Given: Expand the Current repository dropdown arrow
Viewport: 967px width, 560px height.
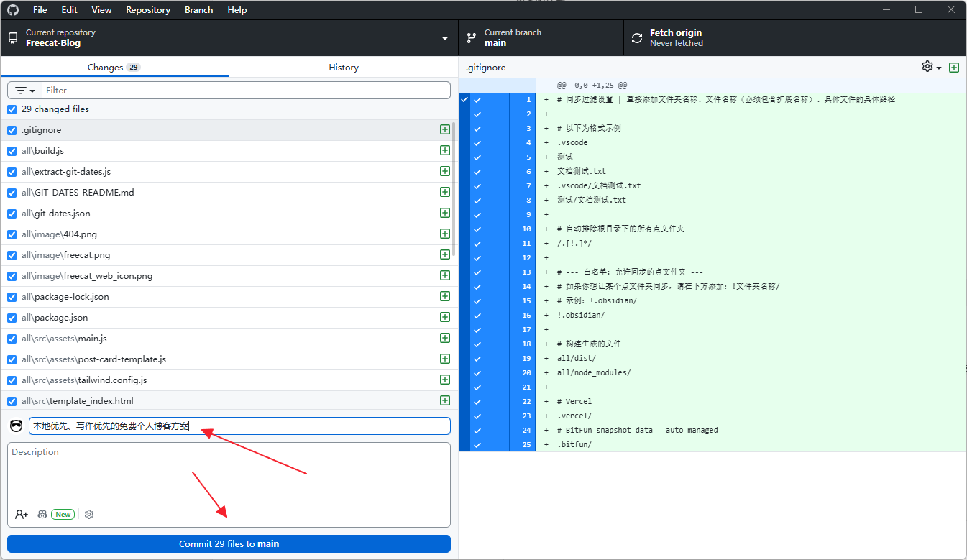Looking at the screenshot, I should click(445, 38).
